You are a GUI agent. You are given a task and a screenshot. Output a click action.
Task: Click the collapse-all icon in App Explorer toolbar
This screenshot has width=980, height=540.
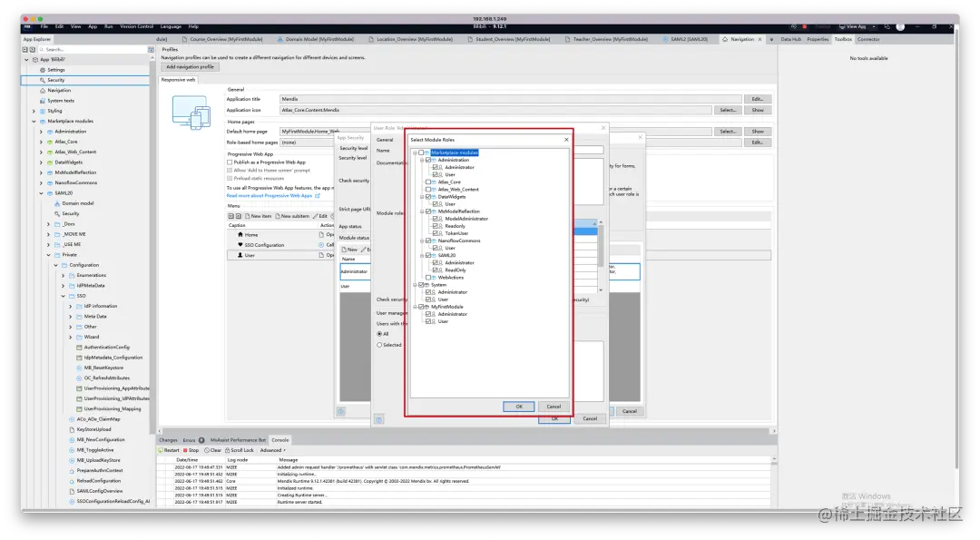pyautogui.click(x=25, y=49)
